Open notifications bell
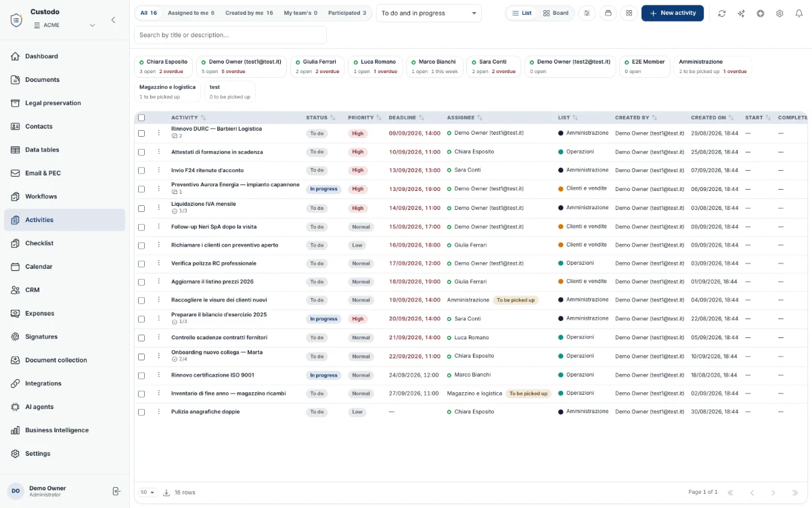 [798, 14]
